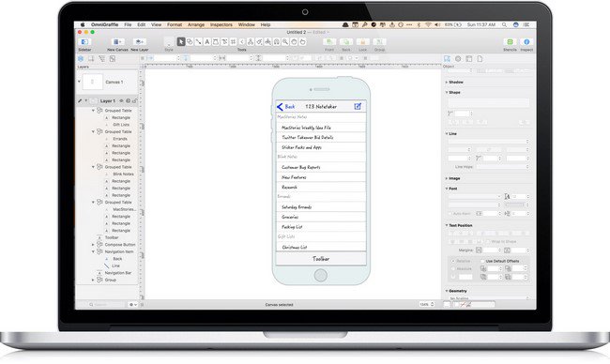Toggle the Inspect panel
Viewport: 610px width, 364px height.
pyautogui.click(x=526, y=42)
